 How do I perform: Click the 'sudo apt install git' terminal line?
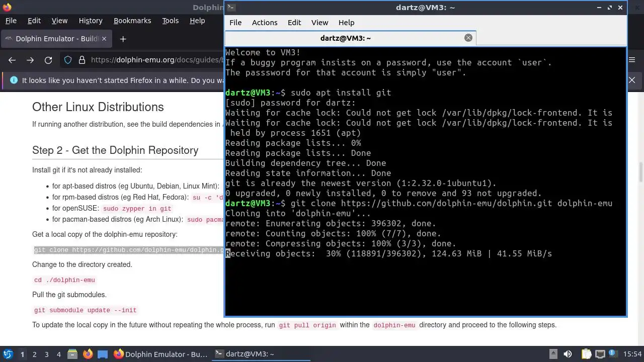click(x=308, y=93)
